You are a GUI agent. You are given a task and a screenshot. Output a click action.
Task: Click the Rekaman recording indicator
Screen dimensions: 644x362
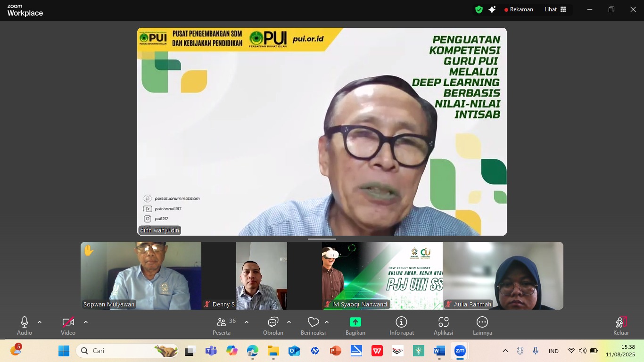click(x=519, y=9)
